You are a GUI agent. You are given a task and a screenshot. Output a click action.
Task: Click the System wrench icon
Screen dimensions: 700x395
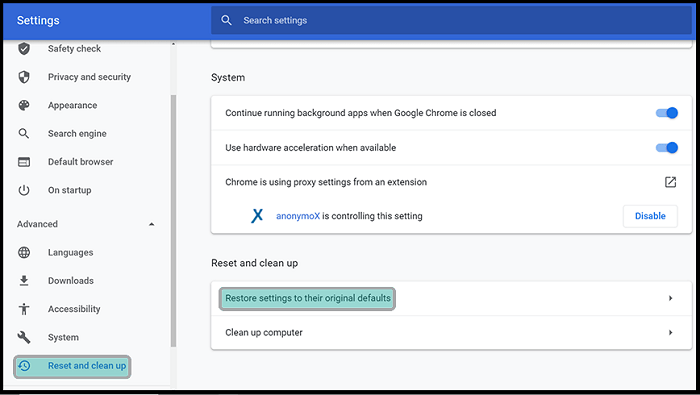(x=24, y=337)
